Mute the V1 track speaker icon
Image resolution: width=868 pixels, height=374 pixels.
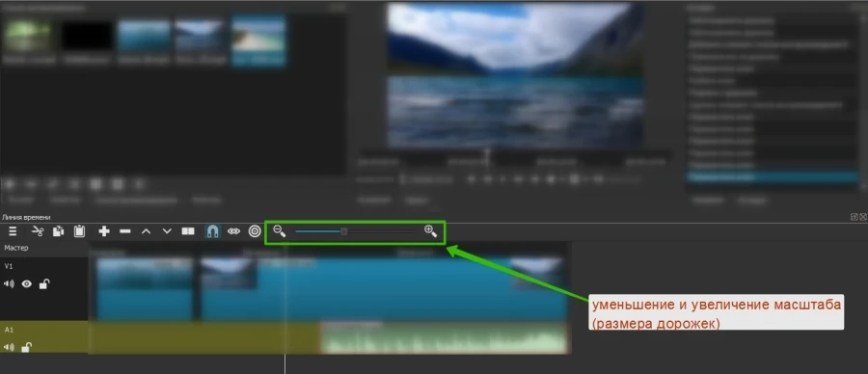tap(9, 283)
